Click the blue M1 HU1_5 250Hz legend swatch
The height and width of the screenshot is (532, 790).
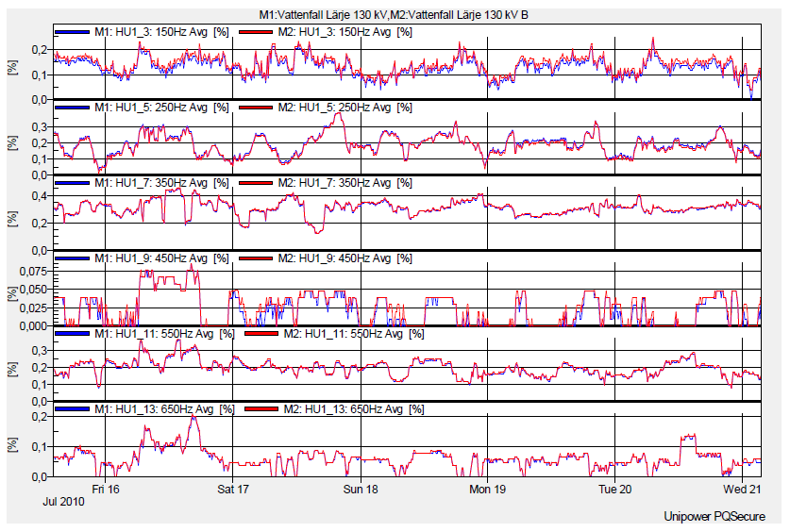coord(72,108)
